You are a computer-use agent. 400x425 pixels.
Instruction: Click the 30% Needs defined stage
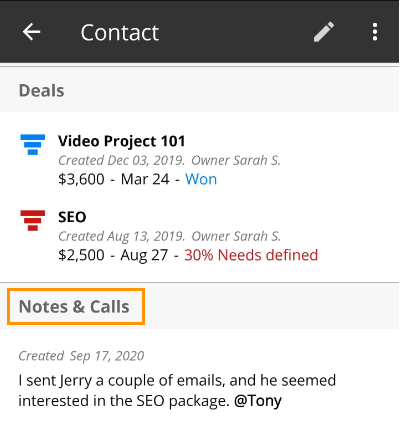(x=251, y=255)
